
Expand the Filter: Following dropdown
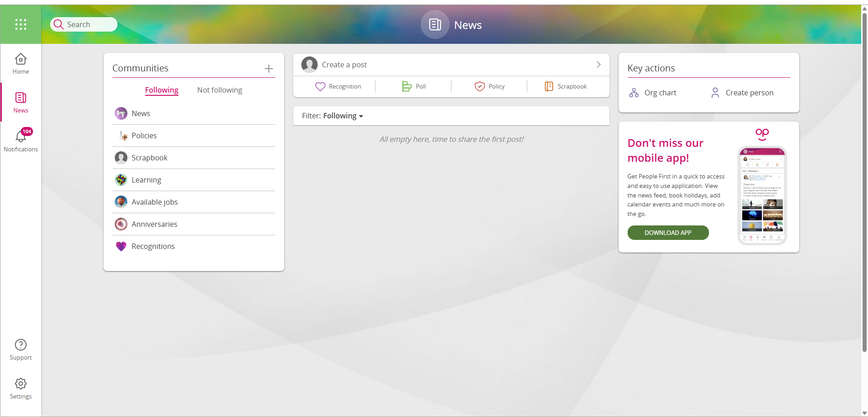coord(333,116)
